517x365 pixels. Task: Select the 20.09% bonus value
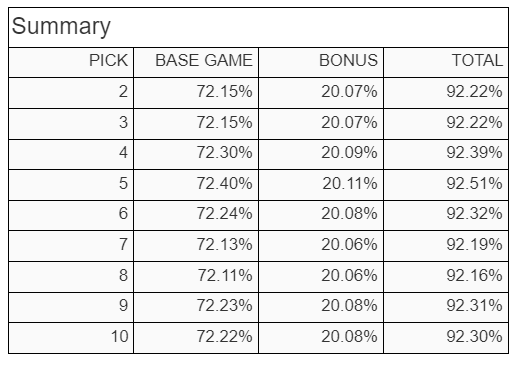(349, 152)
